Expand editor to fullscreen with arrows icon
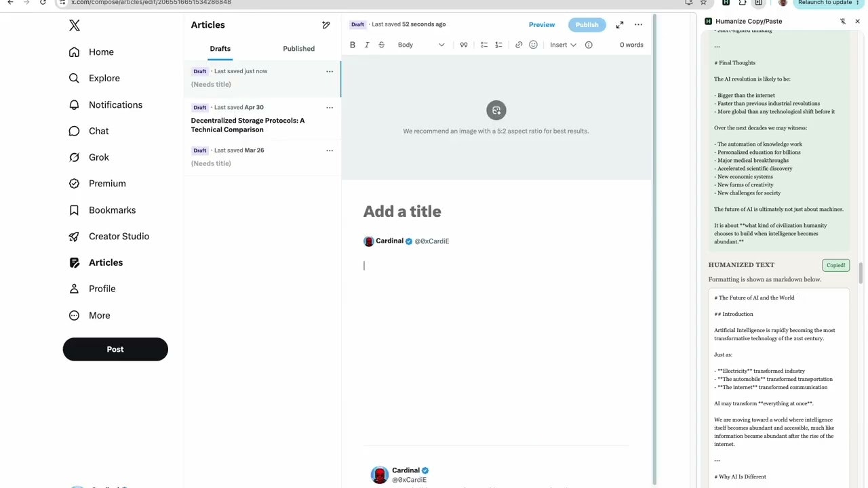868x488 pixels. point(620,24)
